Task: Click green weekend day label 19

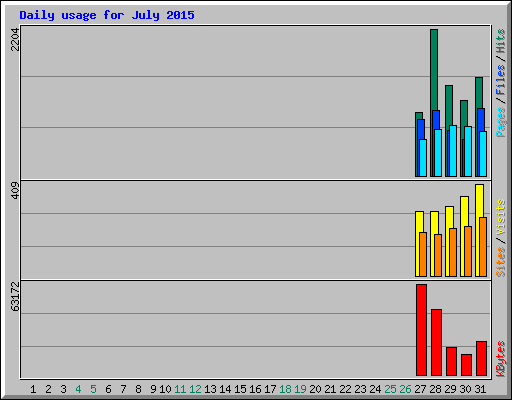Action: click(x=300, y=389)
